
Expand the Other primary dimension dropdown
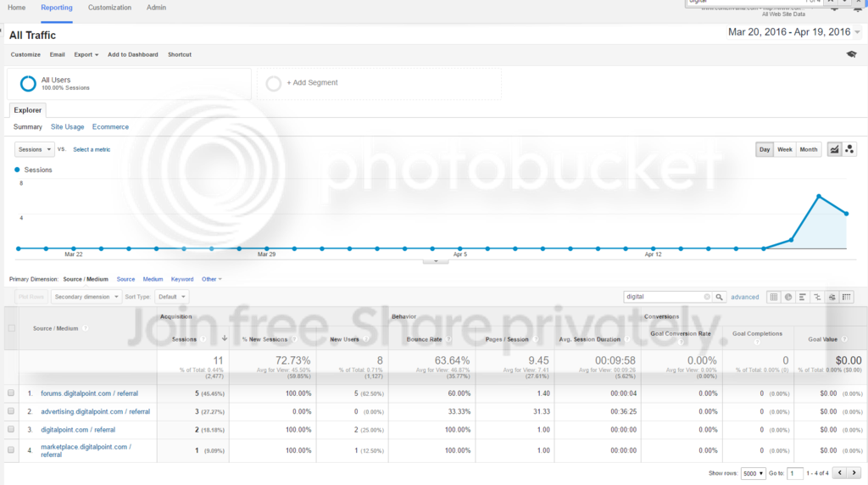coord(211,279)
